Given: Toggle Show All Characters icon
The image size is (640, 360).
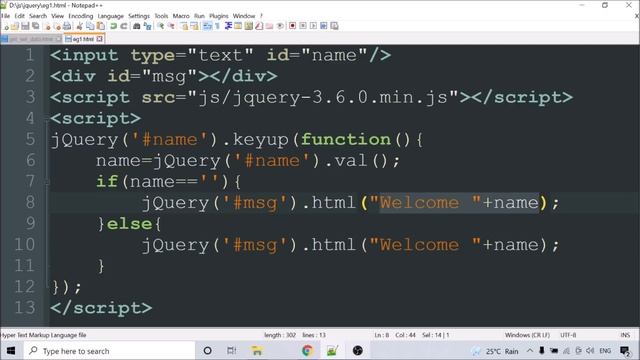Looking at the screenshot, I should point(217,26).
